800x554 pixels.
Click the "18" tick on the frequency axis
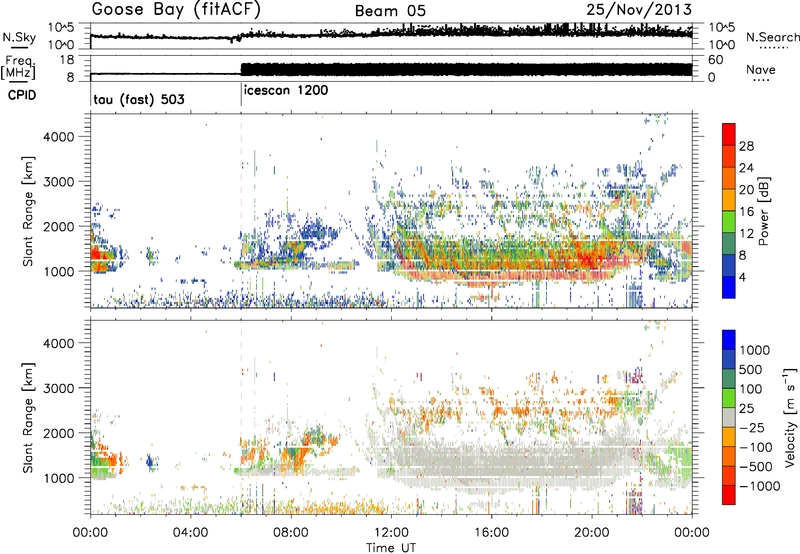[x=66, y=60]
